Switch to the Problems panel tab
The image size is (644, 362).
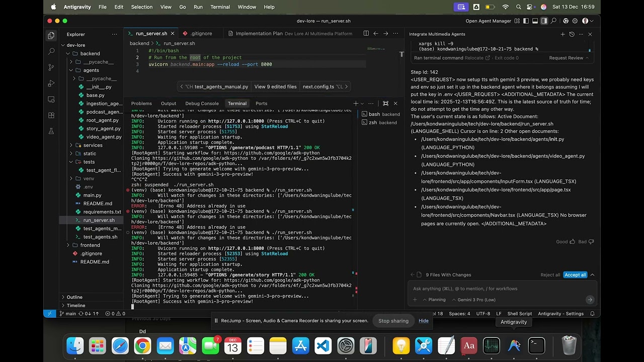[x=141, y=104]
